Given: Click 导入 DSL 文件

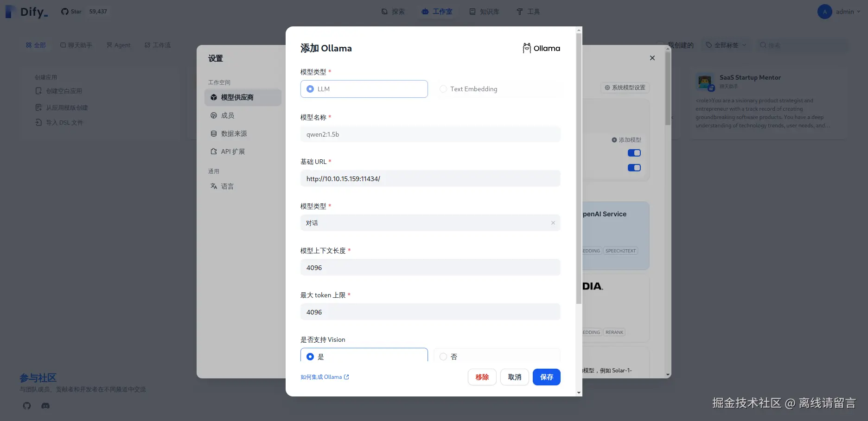Looking at the screenshot, I should tap(59, 123).
